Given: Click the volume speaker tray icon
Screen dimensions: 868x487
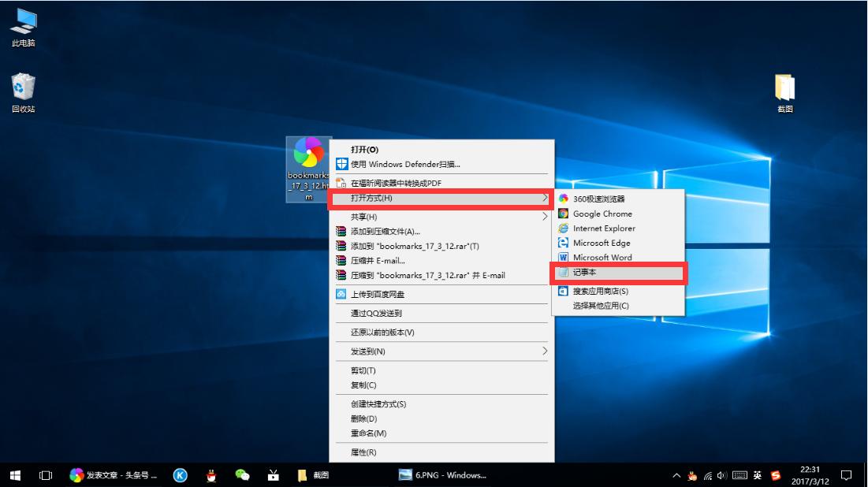Looking at the screenshot, I should click(x=721, y=475).
